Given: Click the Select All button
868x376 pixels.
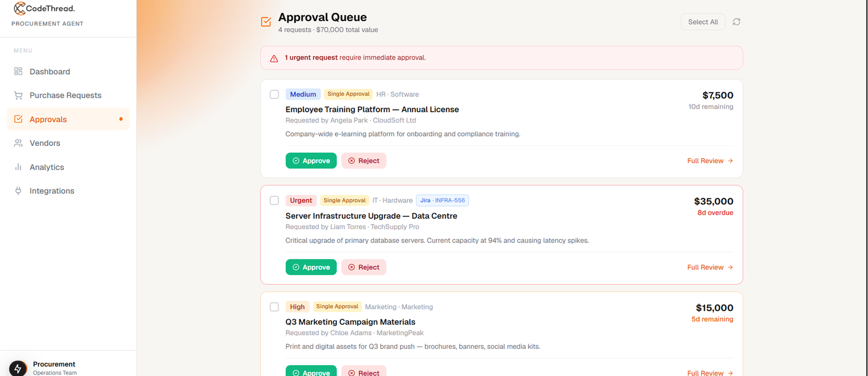Looking at the screenshot, I should pyautogui.click(x=703, y=22).
